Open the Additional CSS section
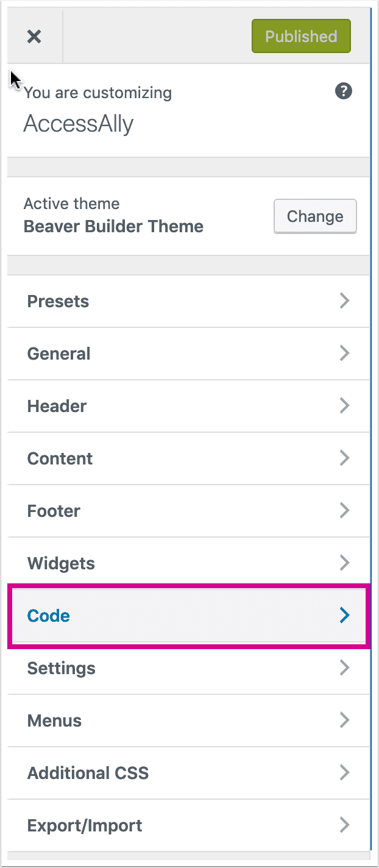379x868 pixels. [188, 773]
